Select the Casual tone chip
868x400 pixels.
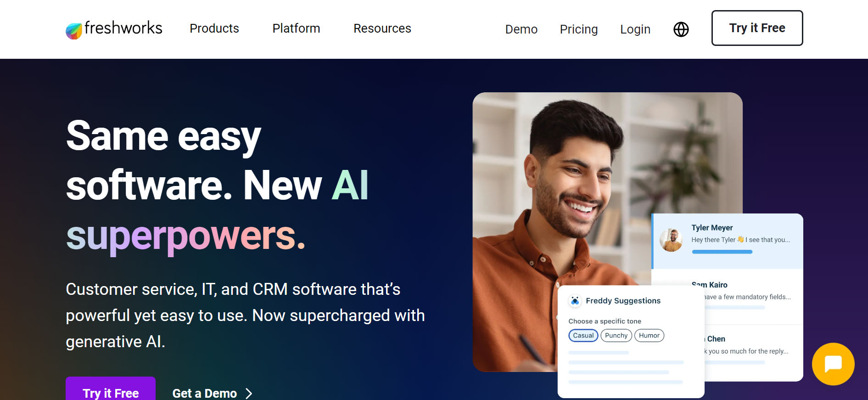(583, 336)
